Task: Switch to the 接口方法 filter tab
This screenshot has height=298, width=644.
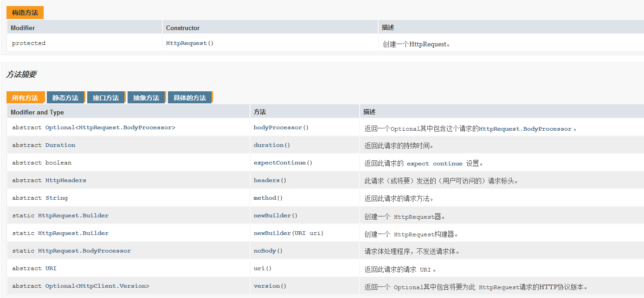Action: coord(106,97)
